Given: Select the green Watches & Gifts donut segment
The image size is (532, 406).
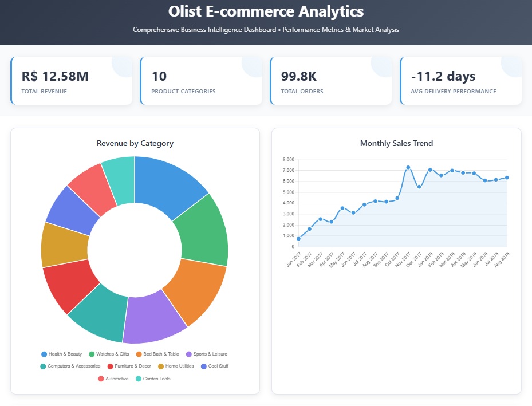Looking at the screenshot, I should [203, 232].
